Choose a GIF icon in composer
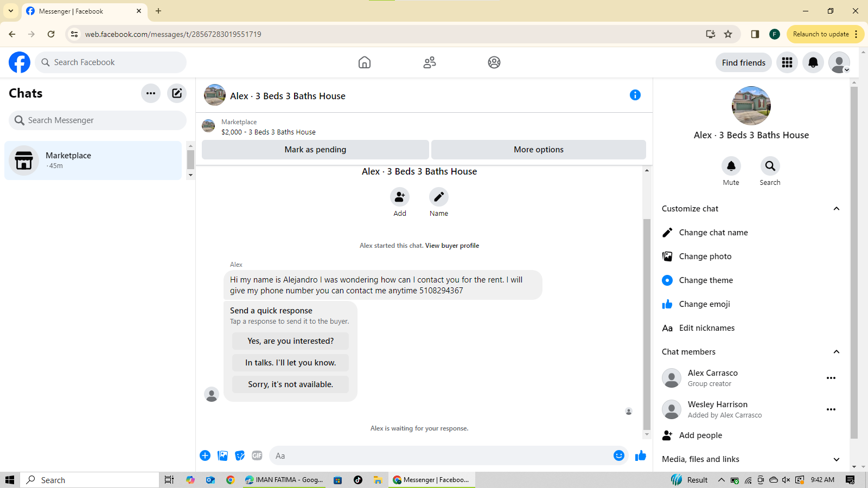The height and width of the screenshot is (488, 868). pos(257,455)
